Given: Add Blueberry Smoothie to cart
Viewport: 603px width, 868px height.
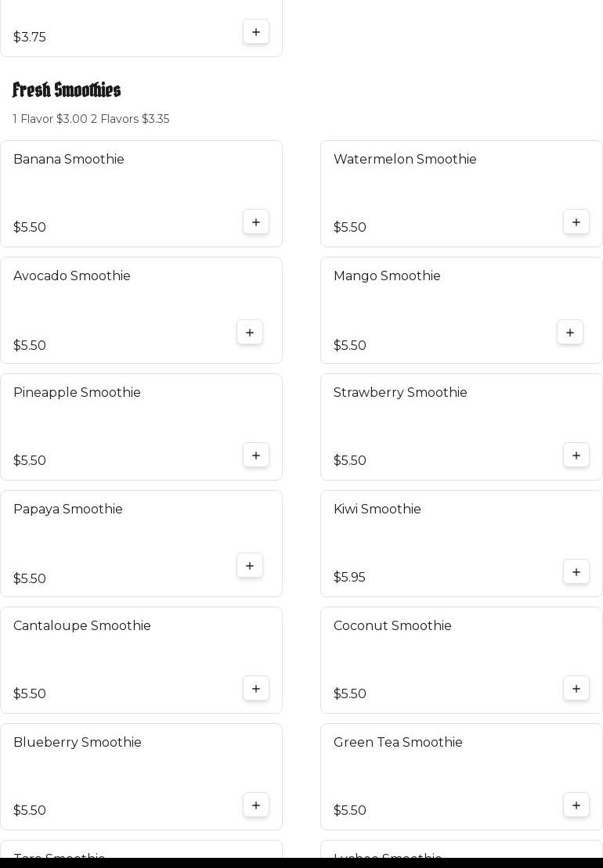Looking at the screenshot, I should pos(256,805).
